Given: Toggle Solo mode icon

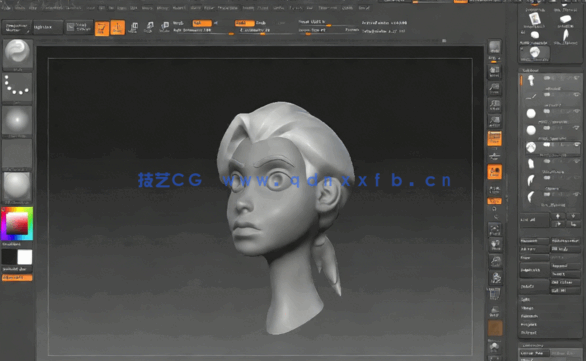Looking at the screenshot, I should point(494,347).
